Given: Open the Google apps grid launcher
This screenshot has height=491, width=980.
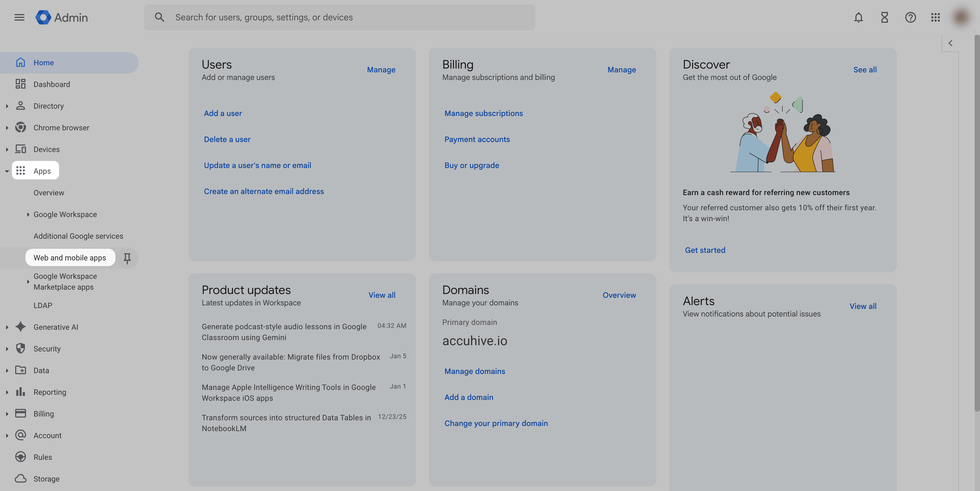Looking at the screenshot, I should click(936, 18).
